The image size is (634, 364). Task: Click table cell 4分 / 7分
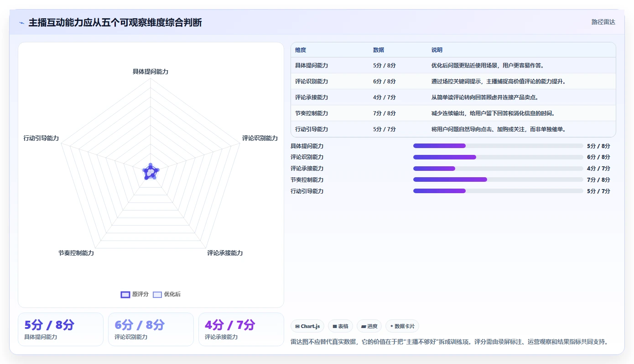tap(385, 97)
